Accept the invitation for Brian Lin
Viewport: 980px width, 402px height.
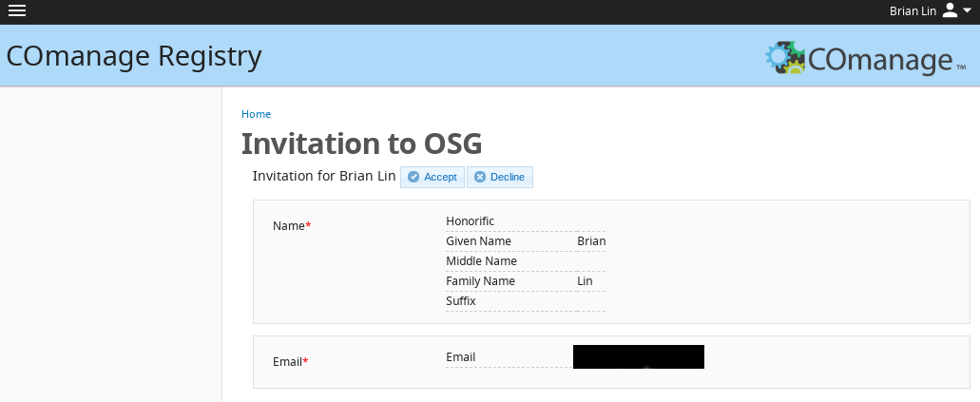(x=432, y=178)
